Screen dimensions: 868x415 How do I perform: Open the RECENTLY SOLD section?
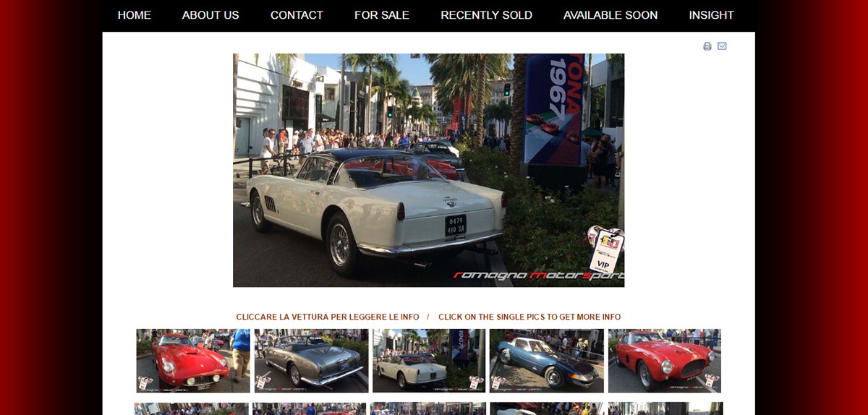[486, 15]
